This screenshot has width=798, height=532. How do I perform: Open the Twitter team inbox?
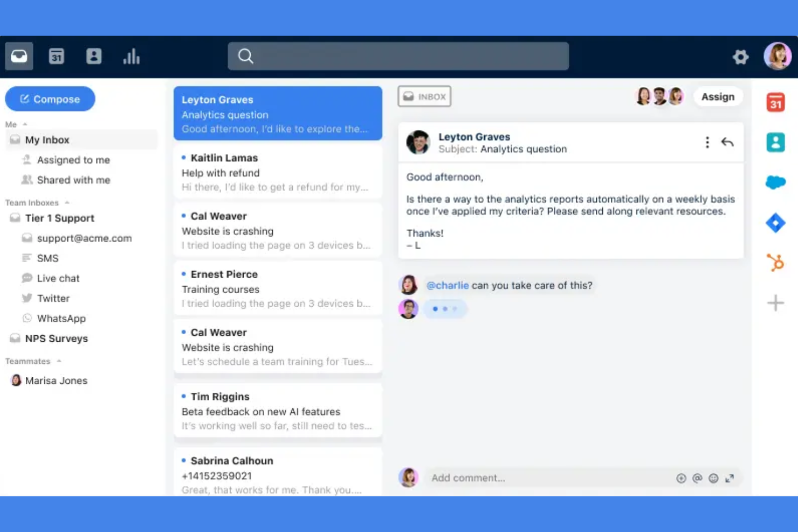[x=53, y=298]
